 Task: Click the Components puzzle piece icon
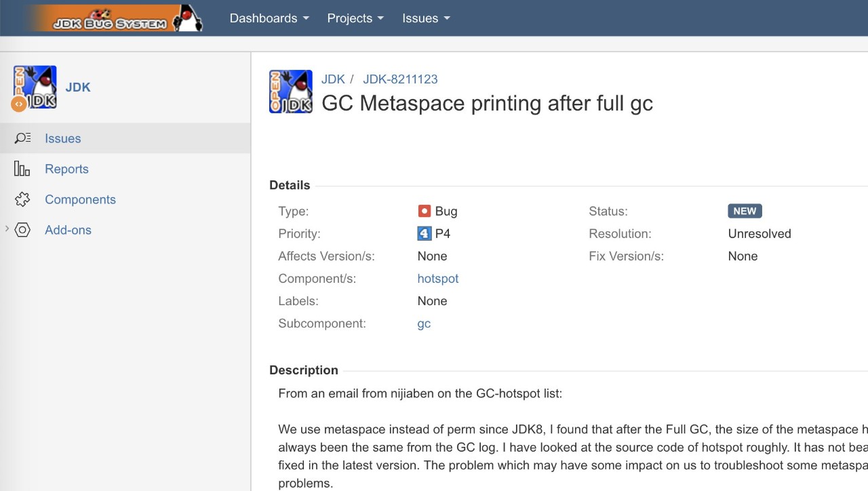(22, 199)
